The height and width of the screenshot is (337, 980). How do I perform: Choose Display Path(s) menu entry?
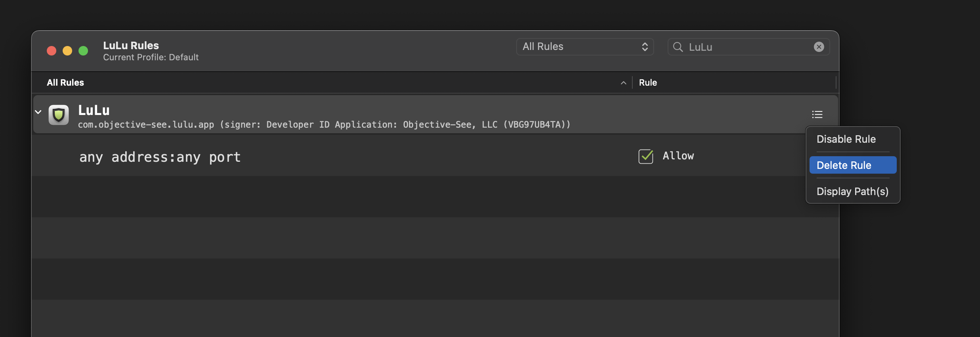(852, 191)
